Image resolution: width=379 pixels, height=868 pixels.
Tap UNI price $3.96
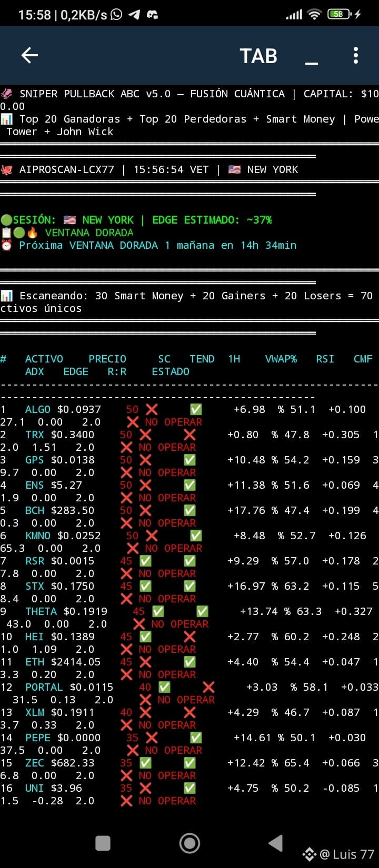(66, 788)
